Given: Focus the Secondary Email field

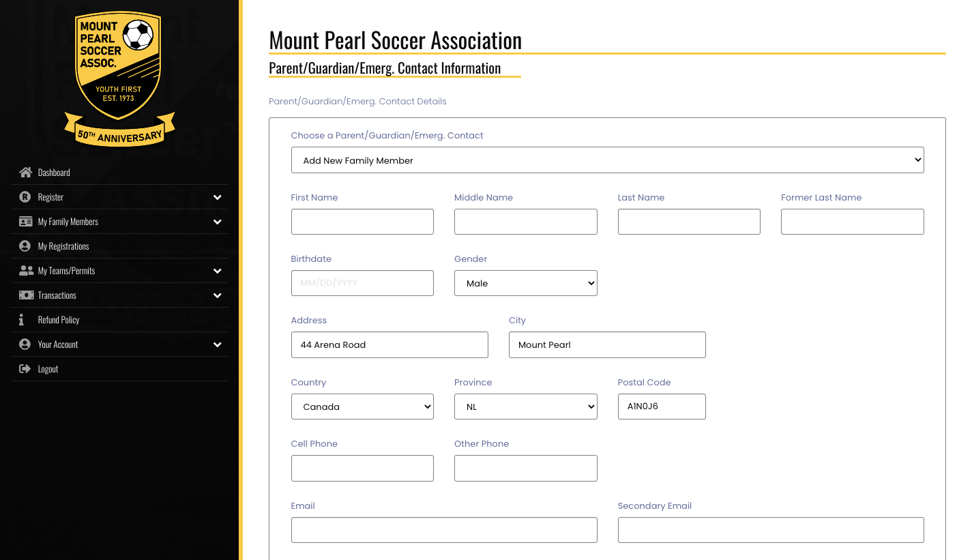Looking at the screenshot, I should [x=771, y=530].
